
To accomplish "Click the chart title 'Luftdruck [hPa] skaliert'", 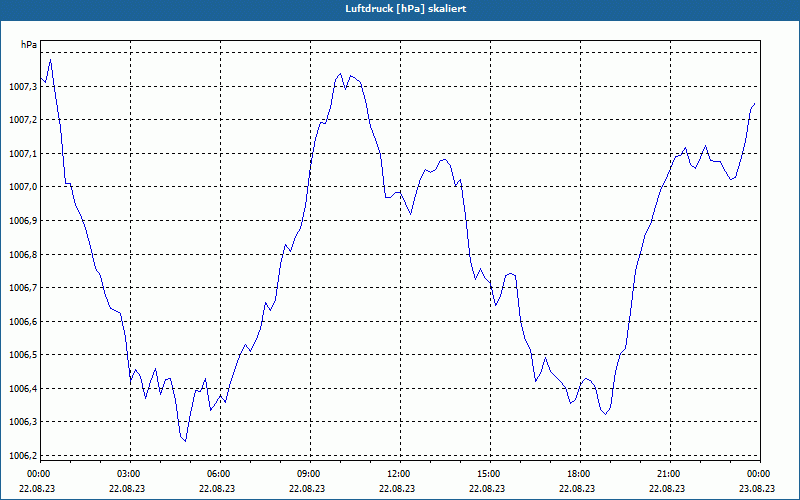I will [x=406, y=9].
